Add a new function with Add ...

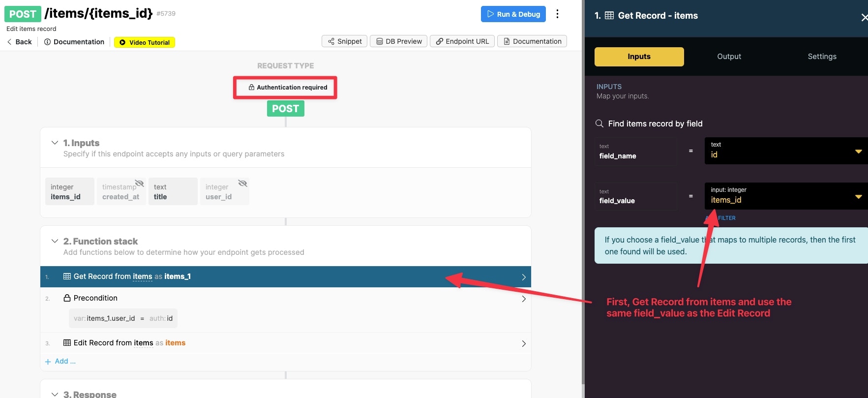(60, 361)
